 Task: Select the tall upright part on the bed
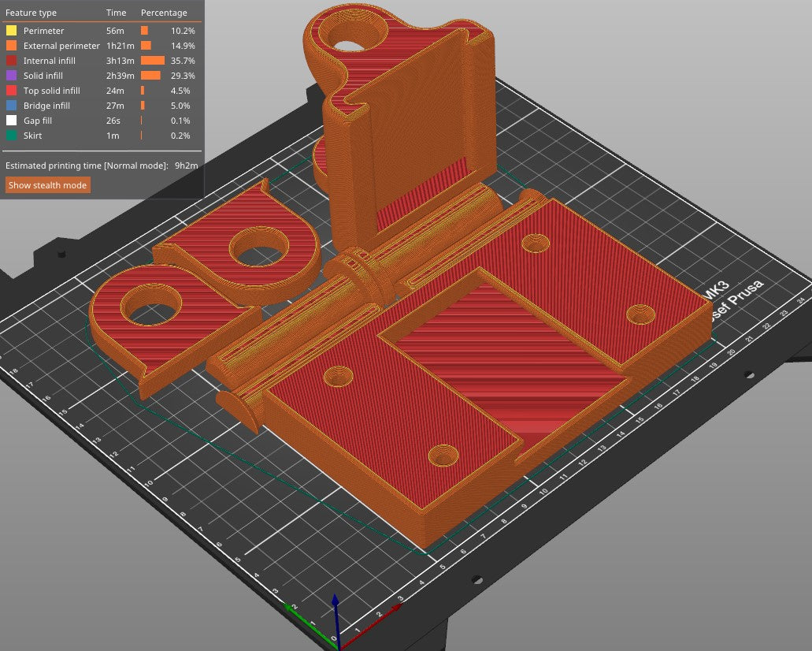[410, 134]
